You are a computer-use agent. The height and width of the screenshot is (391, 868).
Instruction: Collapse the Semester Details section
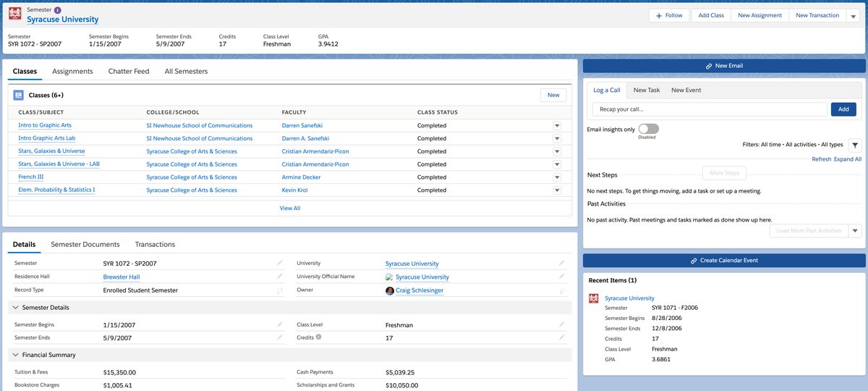pos(17,308)
